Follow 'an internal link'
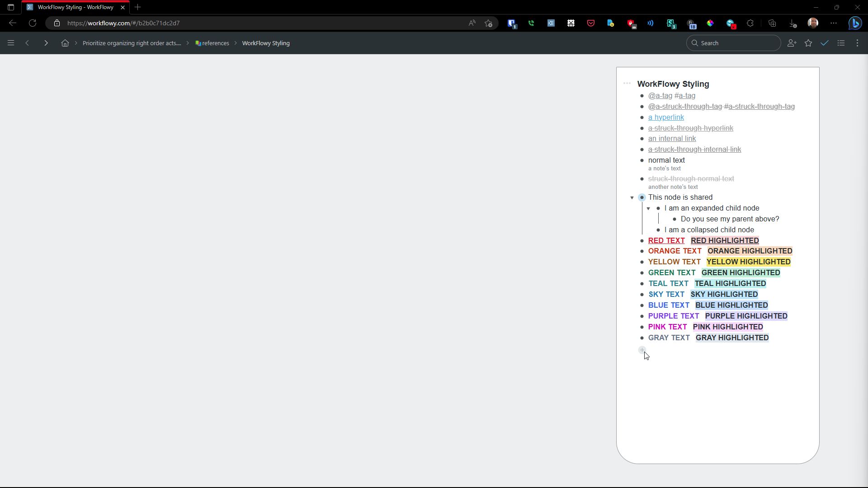This screenshot has width=868, height=488. click(672, 139)
